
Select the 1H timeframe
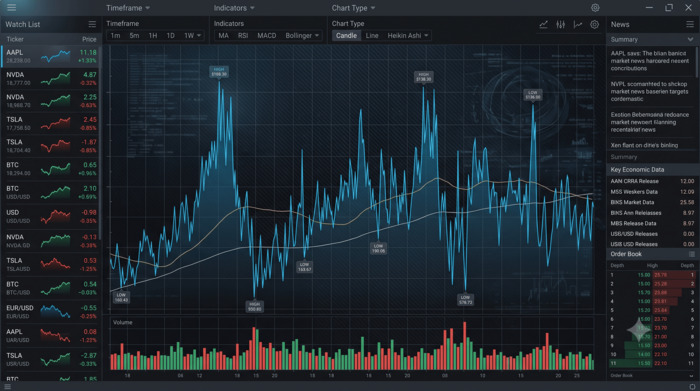pyautogui.click(x=153, y=35)
